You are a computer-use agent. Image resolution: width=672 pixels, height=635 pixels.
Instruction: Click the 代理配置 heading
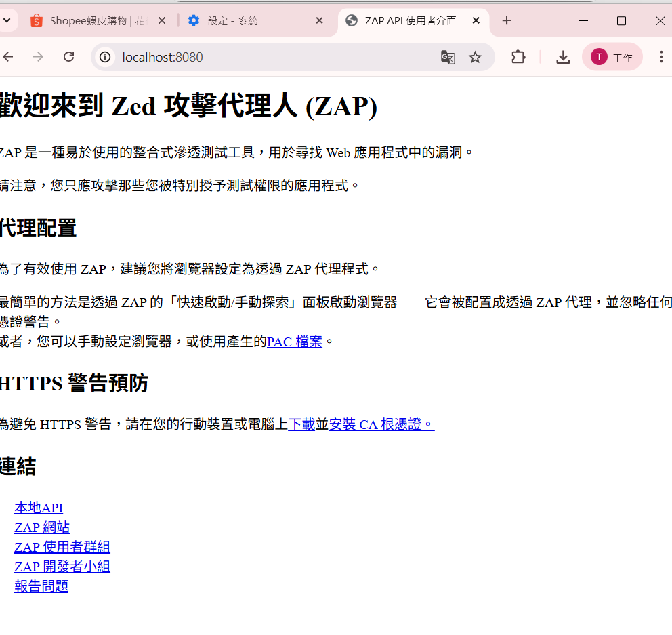coord(38,228)
